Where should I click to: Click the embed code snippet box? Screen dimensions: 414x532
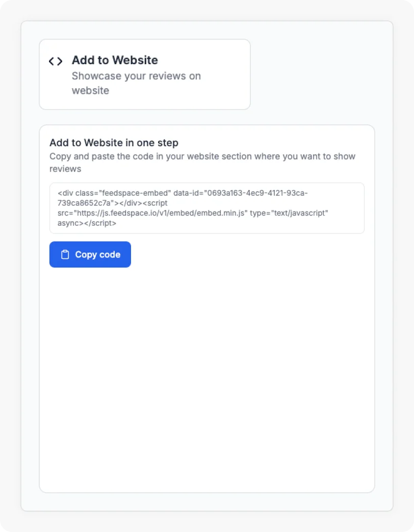(207, 208)
